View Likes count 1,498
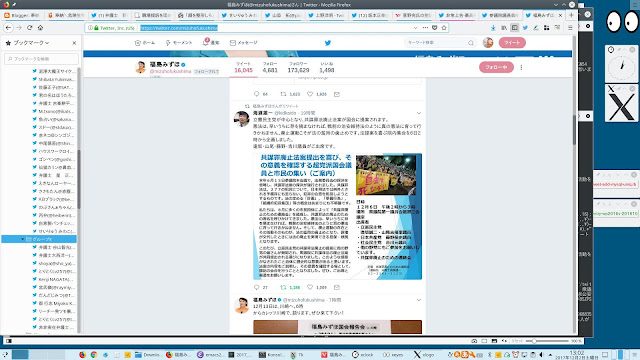The image size is (640, 360). (x=327, y=68)
